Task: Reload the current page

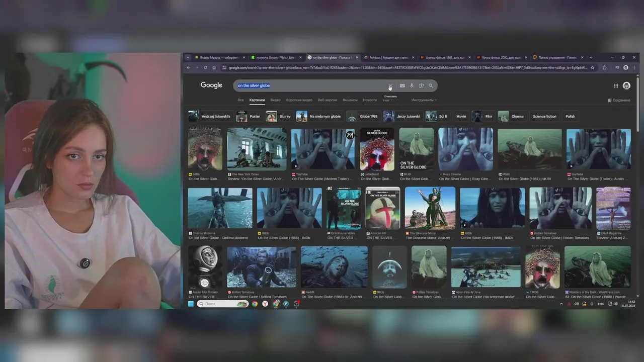Action: click(205, 67)
